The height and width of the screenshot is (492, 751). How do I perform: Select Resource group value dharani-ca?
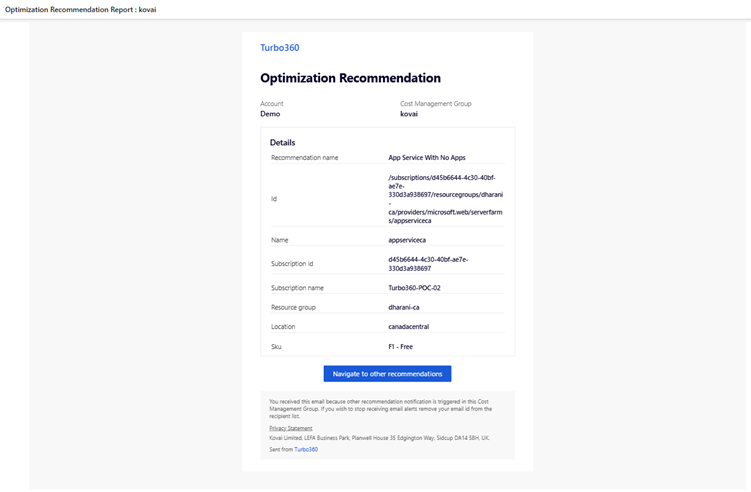pos(403,308)
